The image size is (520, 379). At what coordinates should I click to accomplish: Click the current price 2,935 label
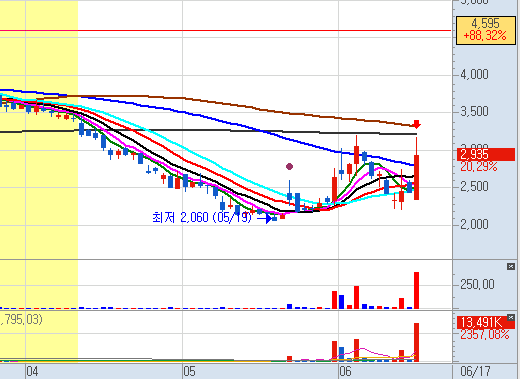pos(486,154)
